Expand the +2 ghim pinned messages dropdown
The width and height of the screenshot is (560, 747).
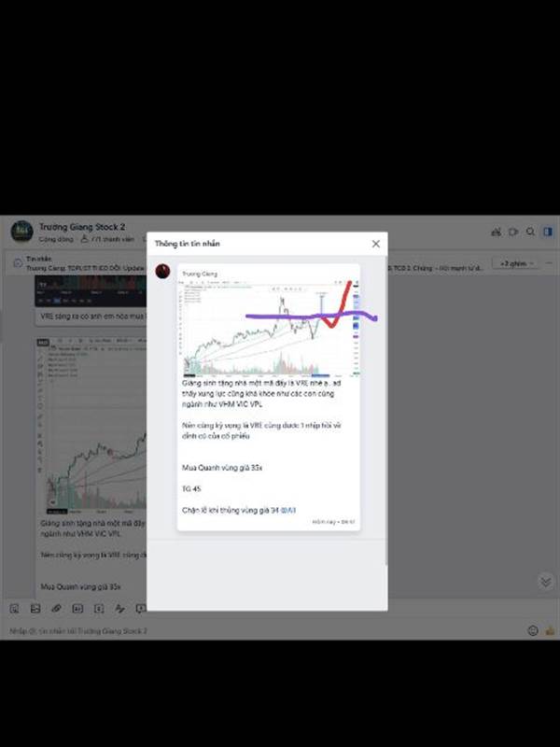[x=516, y=263]
